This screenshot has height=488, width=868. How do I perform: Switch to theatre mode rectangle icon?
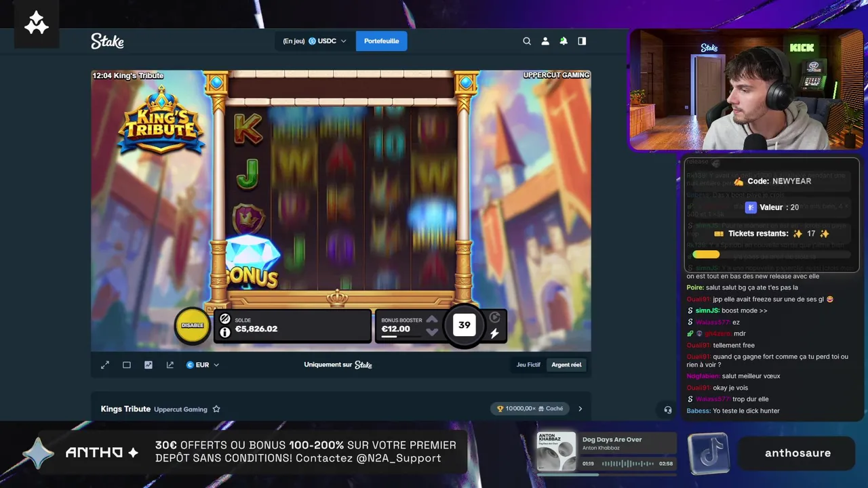click(x=127, y=365)
